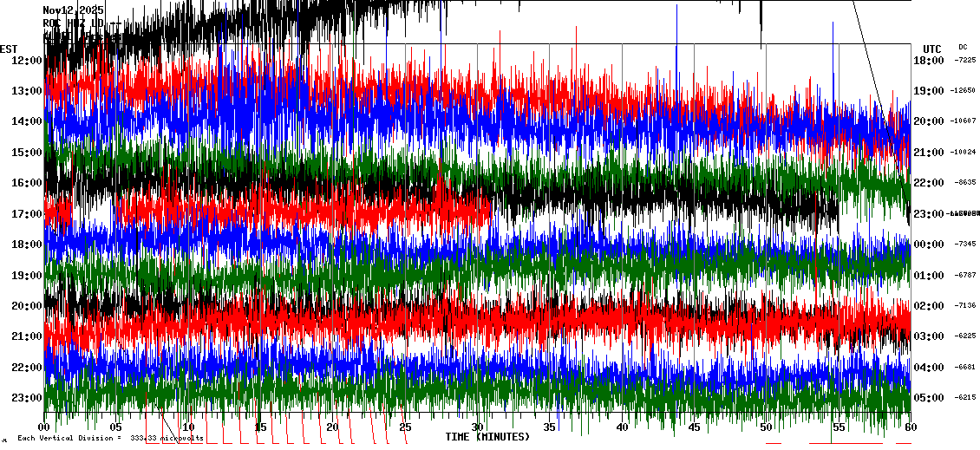Image resolution: width=980 pixels, height=450 pixels.
Task: Select the 23:00 EST row label
Action: [x=28, y=398]
